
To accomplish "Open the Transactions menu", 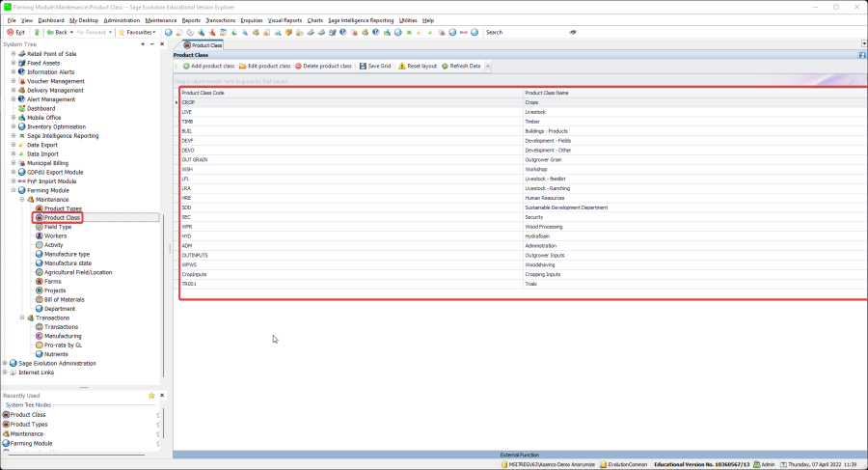I will coord(221,19).
